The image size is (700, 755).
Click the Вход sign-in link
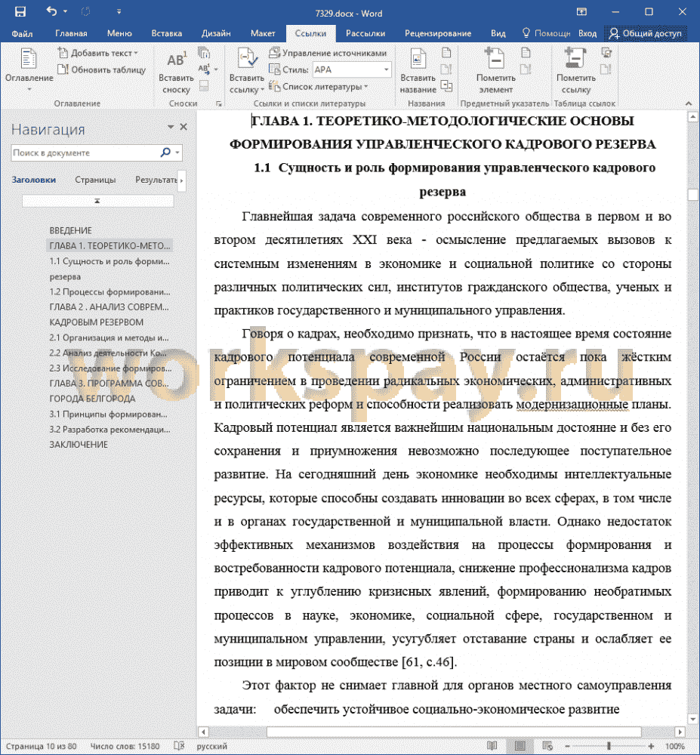pos(587,33)
